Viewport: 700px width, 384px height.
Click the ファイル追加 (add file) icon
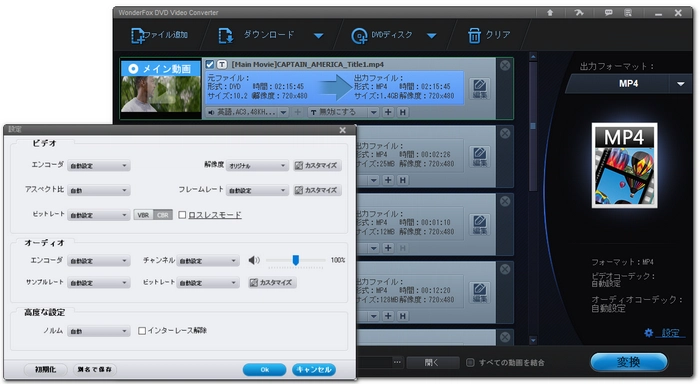pos(138,36)
